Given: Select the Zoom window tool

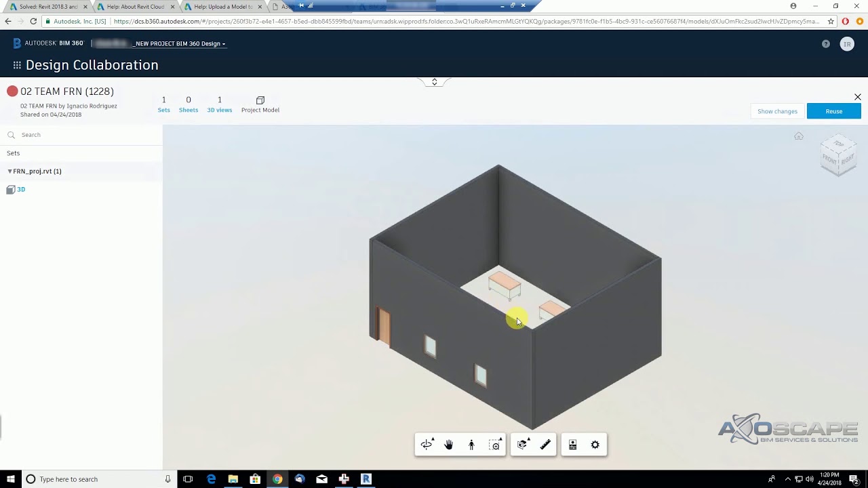Looking at the screenshot, I should point(495,445).
